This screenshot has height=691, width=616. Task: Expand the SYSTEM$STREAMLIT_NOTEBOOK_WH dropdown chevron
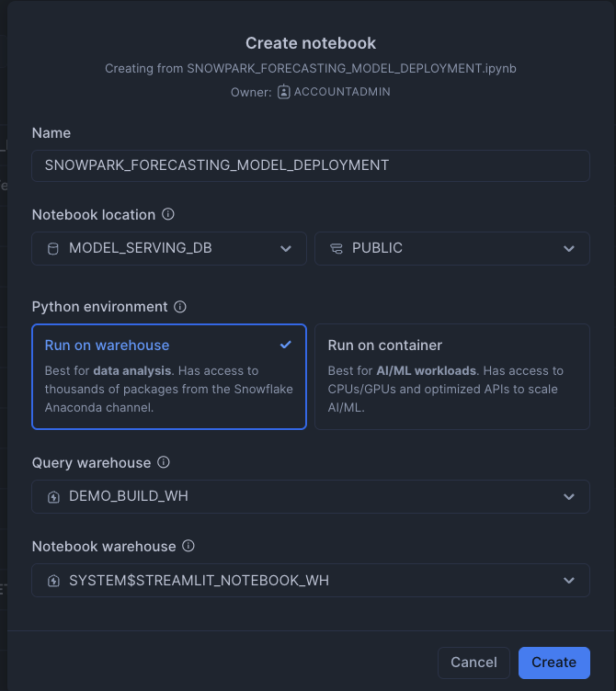click(569, 581)
